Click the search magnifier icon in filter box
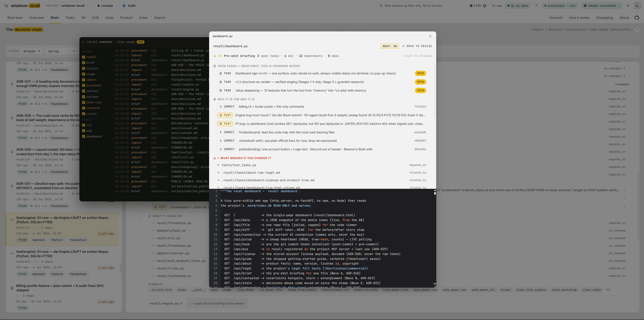This screenshot has height=320, width=644. pyautogui.click(x=381, y=6)
